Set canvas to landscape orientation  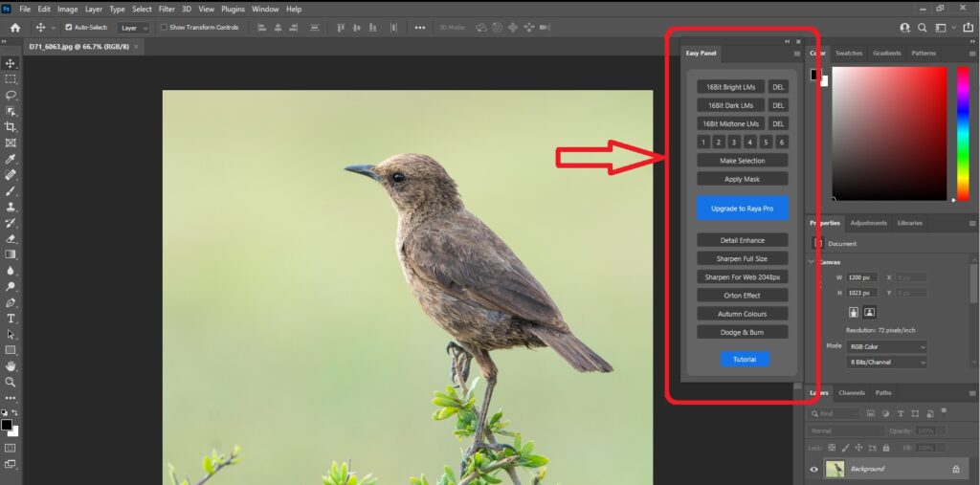[x=869, y=312]
